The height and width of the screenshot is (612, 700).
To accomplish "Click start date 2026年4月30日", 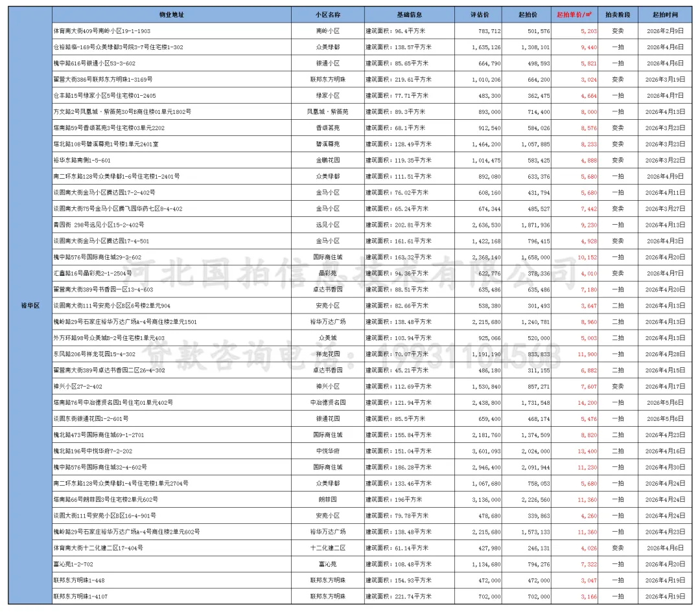I will tap(665, 467).
